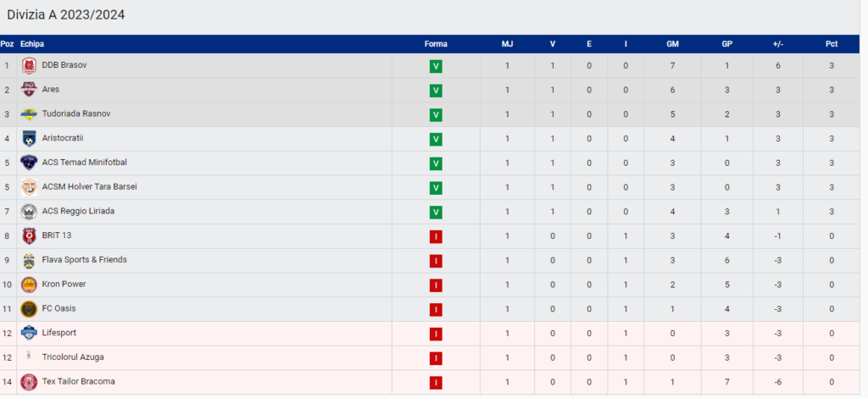Click green V form badge for DDB Brasov
Viewport: 868px width, 398px height.
[x=436, y=66]
